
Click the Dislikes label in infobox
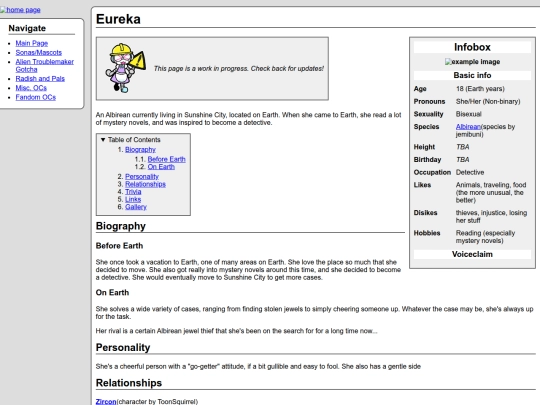[425, 212]
